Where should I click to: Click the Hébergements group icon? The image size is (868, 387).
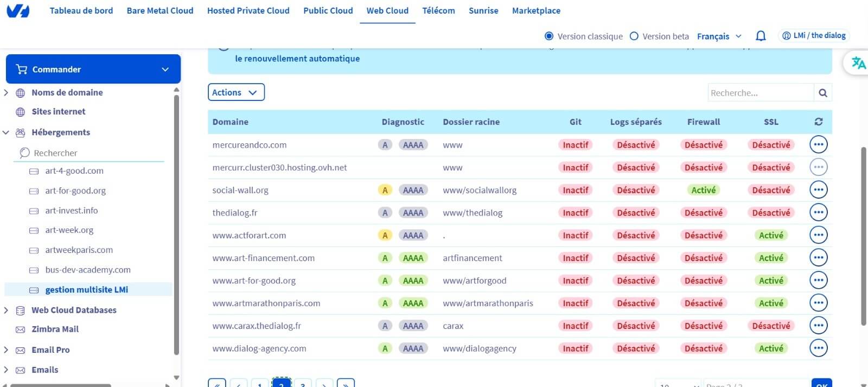(x=20, y=132)
